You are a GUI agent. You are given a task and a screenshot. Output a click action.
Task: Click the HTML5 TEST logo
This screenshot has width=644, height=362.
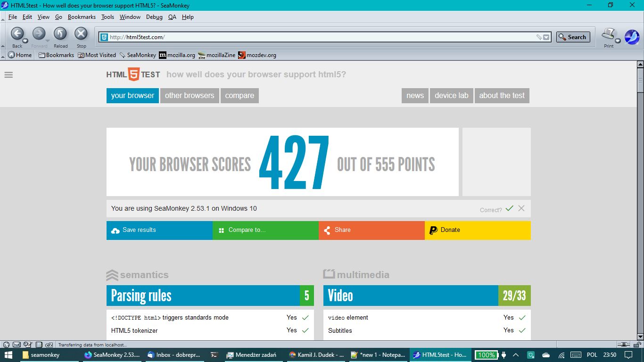(133, 74)
